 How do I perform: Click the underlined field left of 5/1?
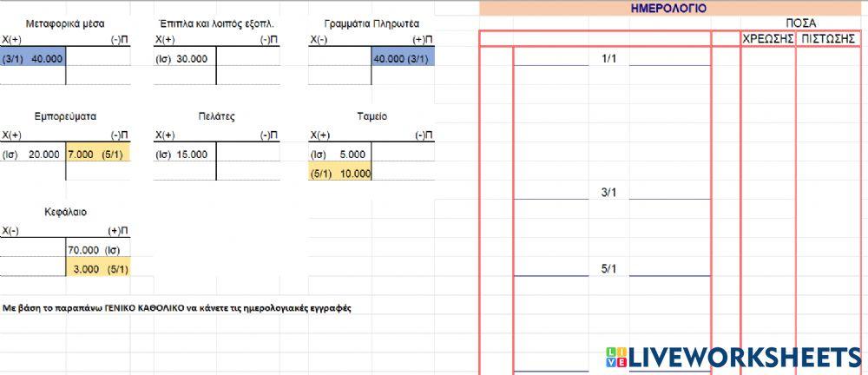click(x=551, y=269)
